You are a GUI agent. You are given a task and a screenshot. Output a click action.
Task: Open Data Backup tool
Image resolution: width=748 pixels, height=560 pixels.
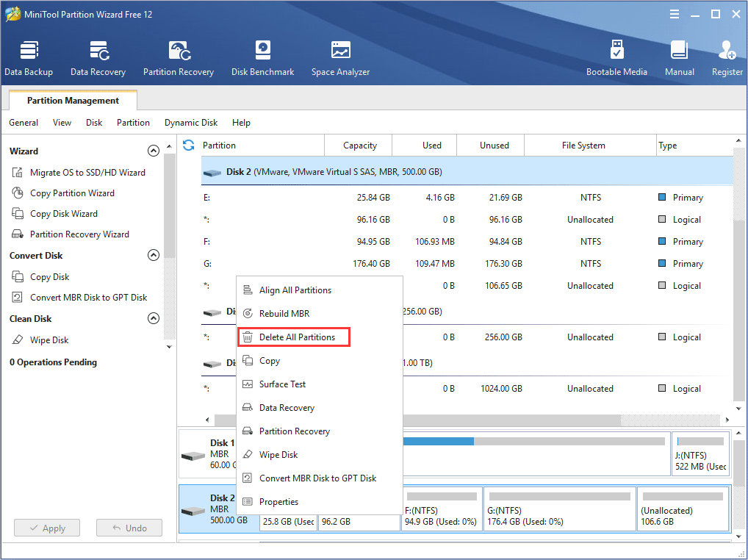pos(29,58)
